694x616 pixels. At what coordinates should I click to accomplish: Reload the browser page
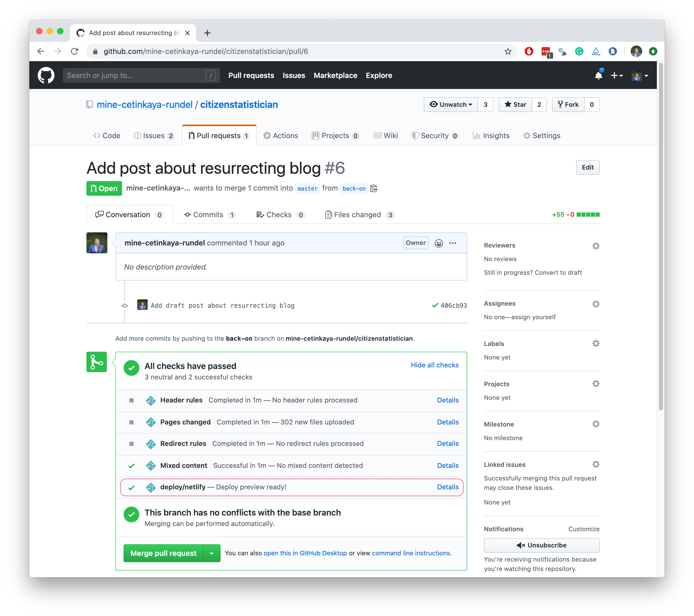(x=74, y=51)
